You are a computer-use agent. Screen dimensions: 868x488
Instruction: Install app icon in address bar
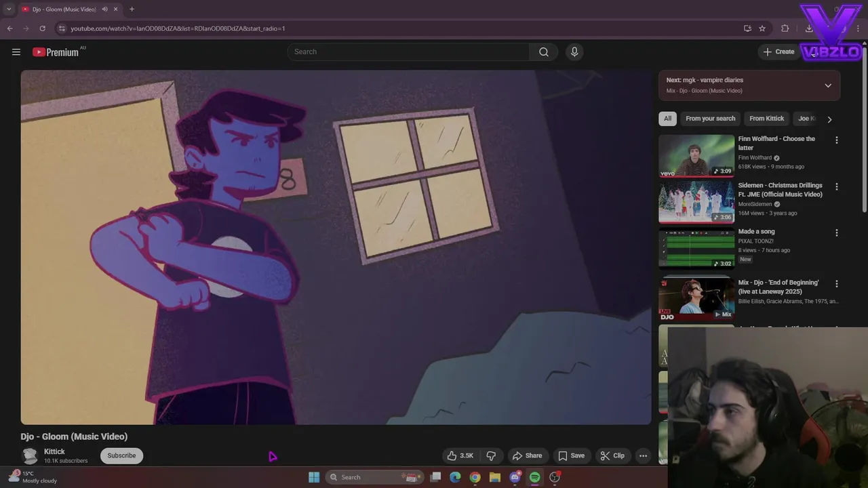coord(747,28)
